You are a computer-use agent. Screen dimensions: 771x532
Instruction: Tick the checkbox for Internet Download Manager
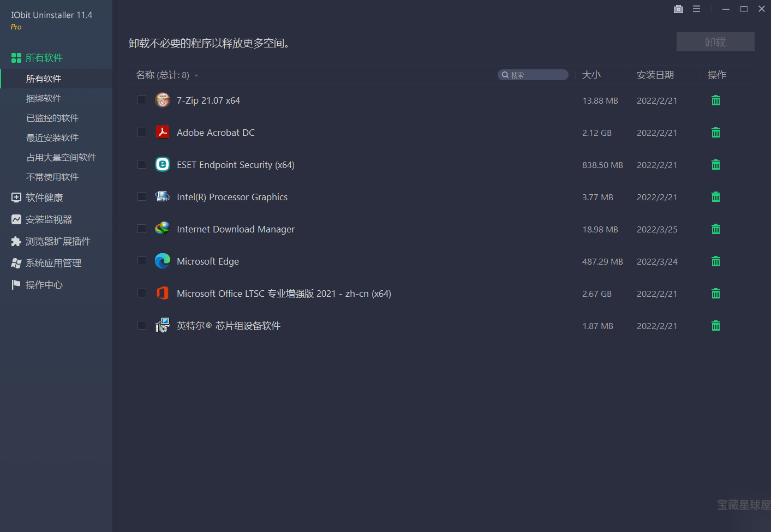tap(142, 229)
